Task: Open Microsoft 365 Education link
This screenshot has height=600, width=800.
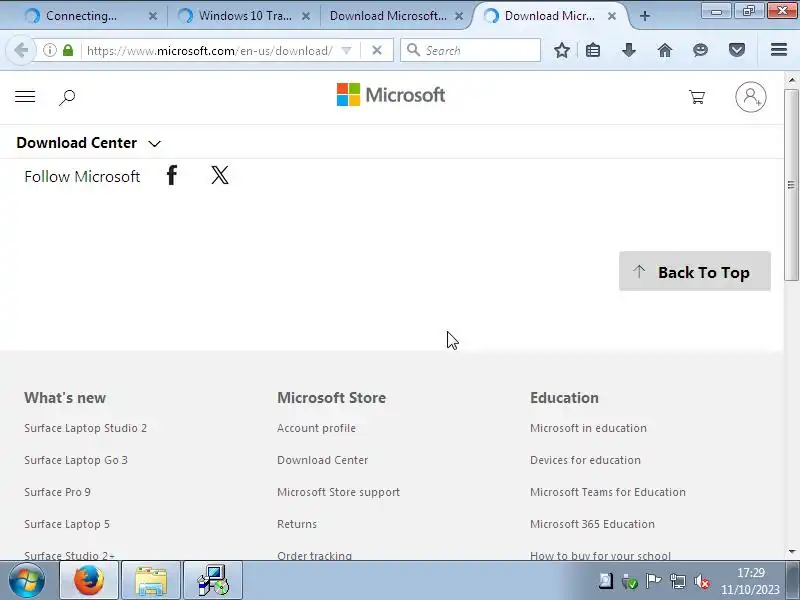Action: 592,524
